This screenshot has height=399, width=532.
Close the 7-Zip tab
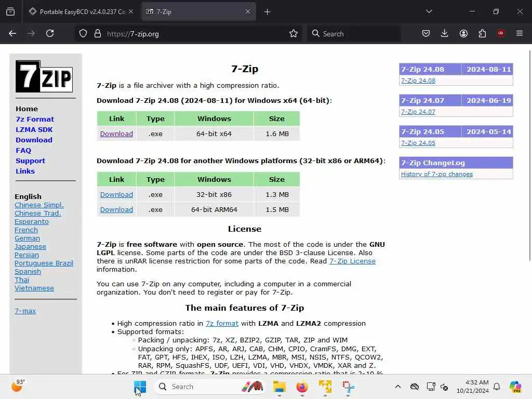pyautogui.click(x=248, y=11)
